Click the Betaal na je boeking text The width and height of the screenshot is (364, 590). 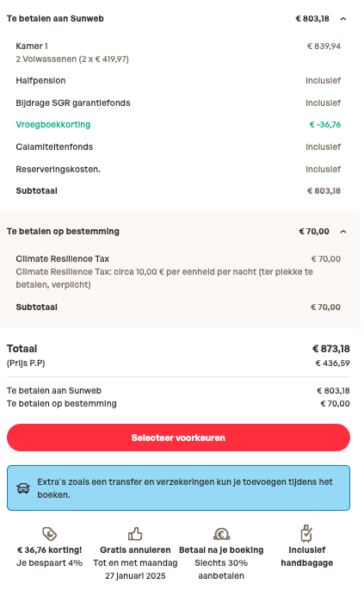(221, 550)
